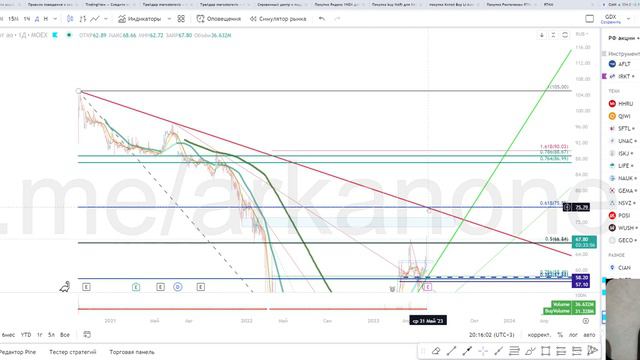This screenshot has height=360, width=640.
Task: Click the Eraser tool in drawing favorites
Action: (436, 351)
